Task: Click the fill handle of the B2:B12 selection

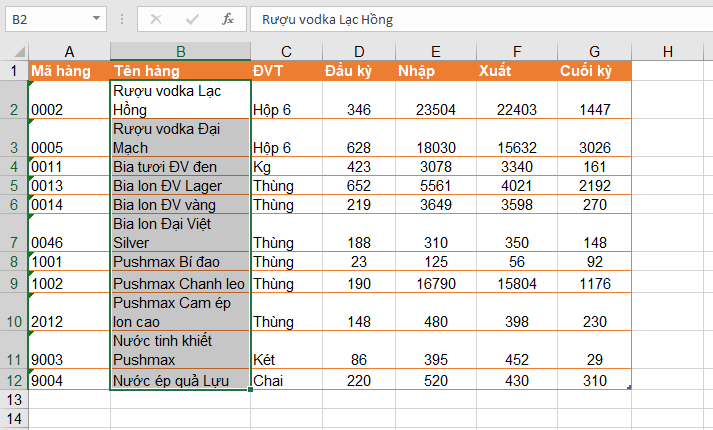Action: tap(251, 390)
